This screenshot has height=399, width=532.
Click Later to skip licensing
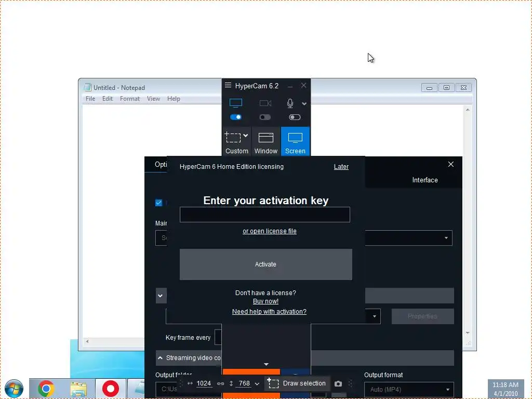click(x=341, y=167)
